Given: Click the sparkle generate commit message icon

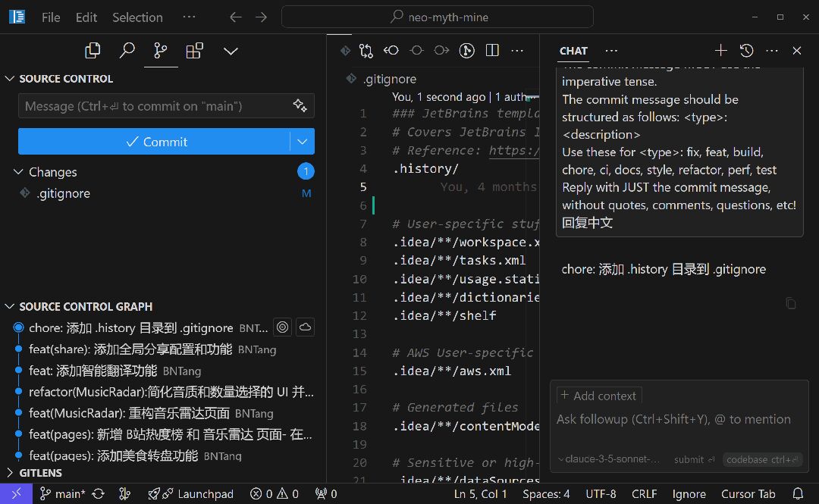Looking at the screenshot, I should coord(300,106).
